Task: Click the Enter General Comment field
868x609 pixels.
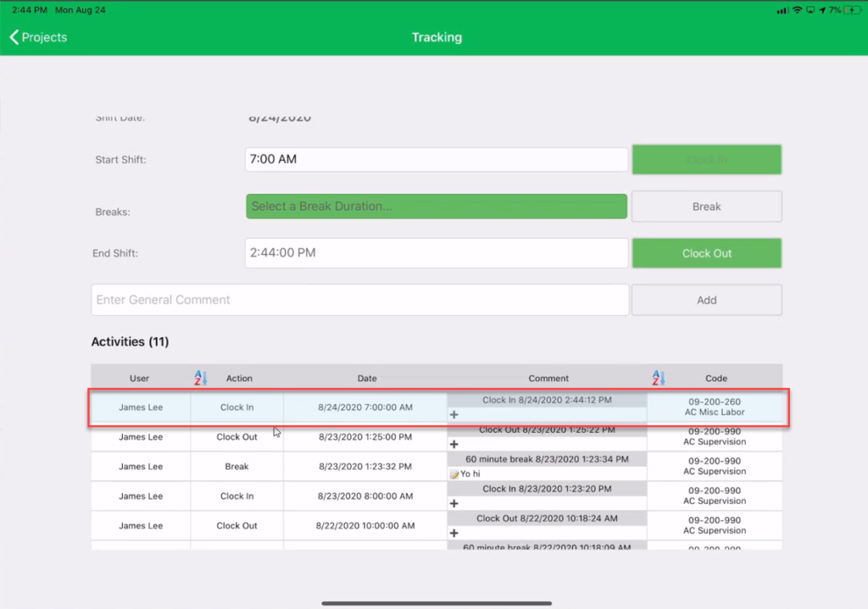Action: pos(359,300)
